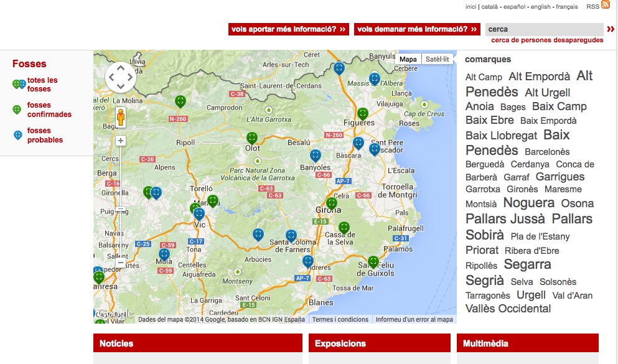Click the green marker at Figueres
Image resolution: width=618 pixels, height=364 pixels.
[363, 114]
